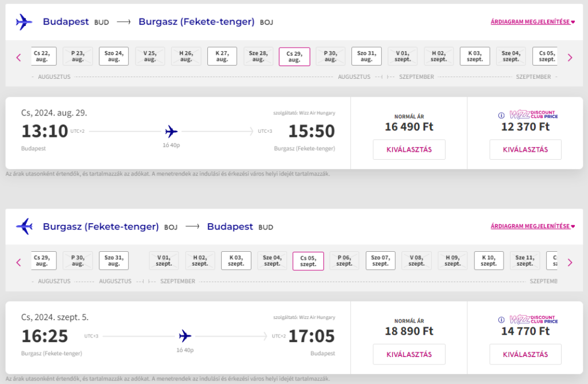Image resolution: width=588 pixels, height=384 pixels.
Task: Show earlier outbound dates with left arrow
Action: 18,57
